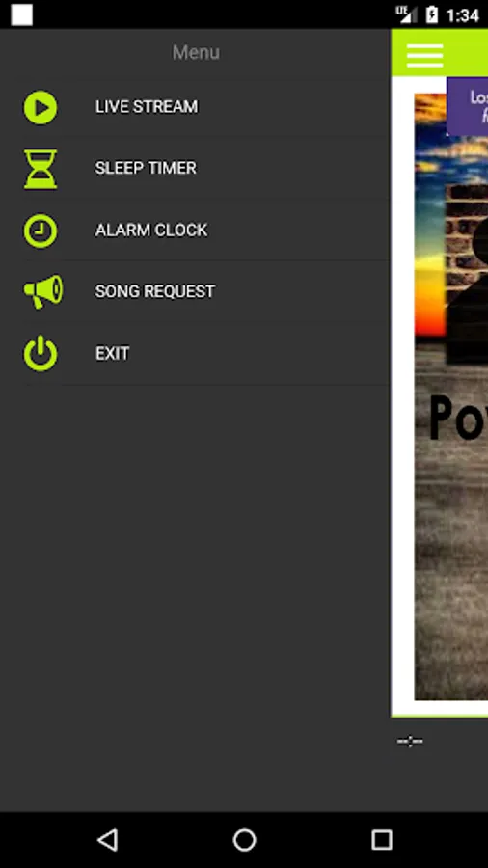This screenshot has width=488, height=868.
Task: Tap the playback time indicator
Action: click(410, 741)
